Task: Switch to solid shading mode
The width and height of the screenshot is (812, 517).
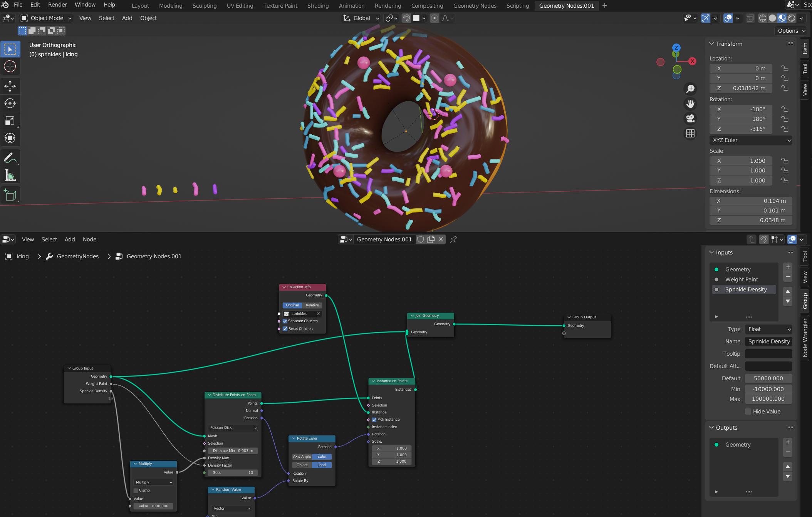Action: pyautogui.click(x=772, y=18)
